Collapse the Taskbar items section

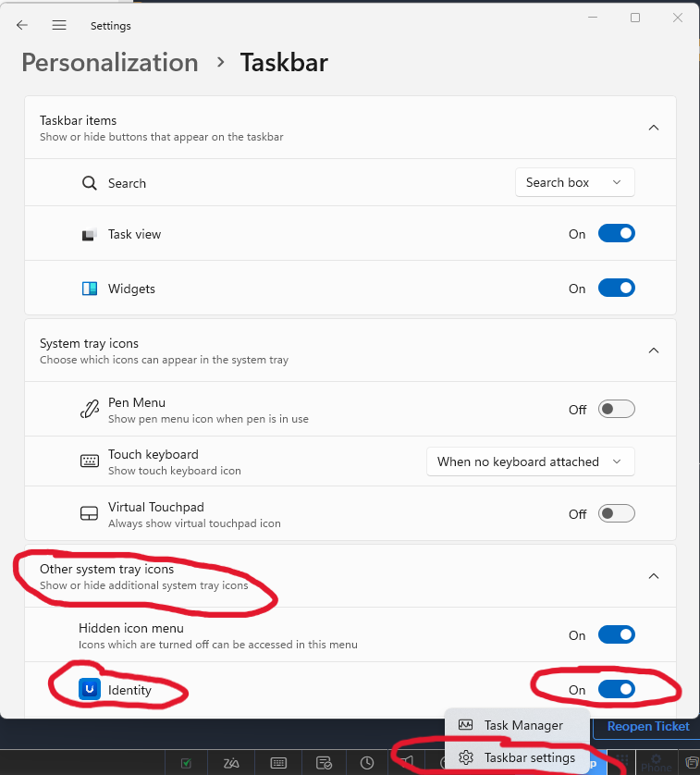[654, 128]
